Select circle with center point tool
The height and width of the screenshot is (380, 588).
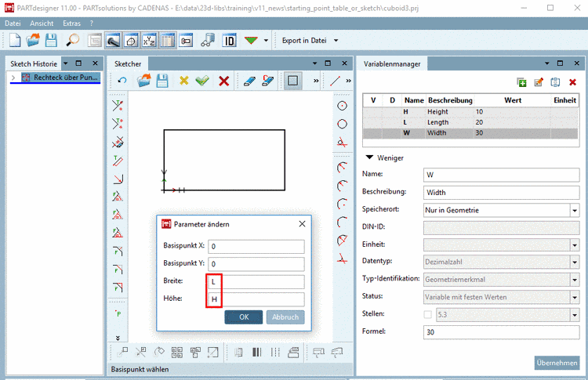(342, 106)
